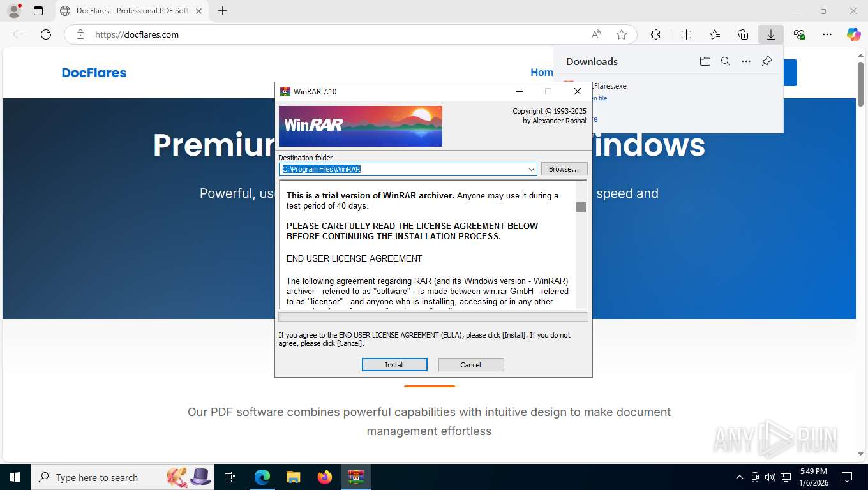
Task: Open the Action Center notifications icon
Action: [847, 477]
